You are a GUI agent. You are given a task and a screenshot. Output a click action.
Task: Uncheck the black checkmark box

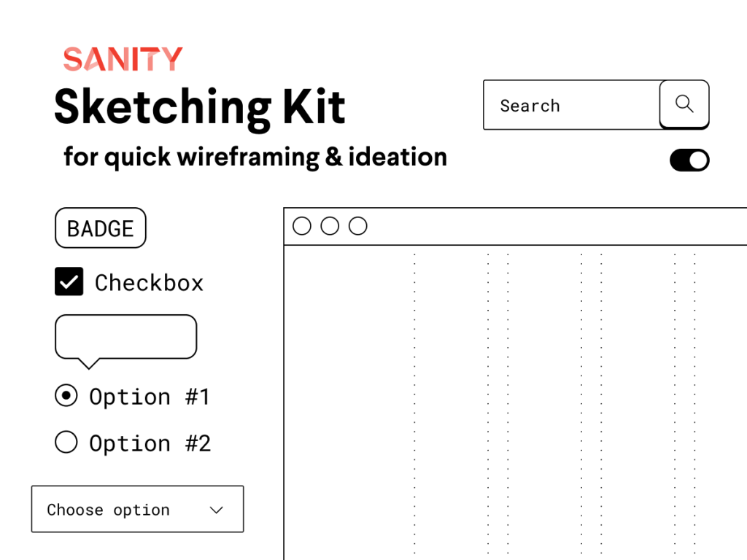pyautogui.click(x=69, y=282)
